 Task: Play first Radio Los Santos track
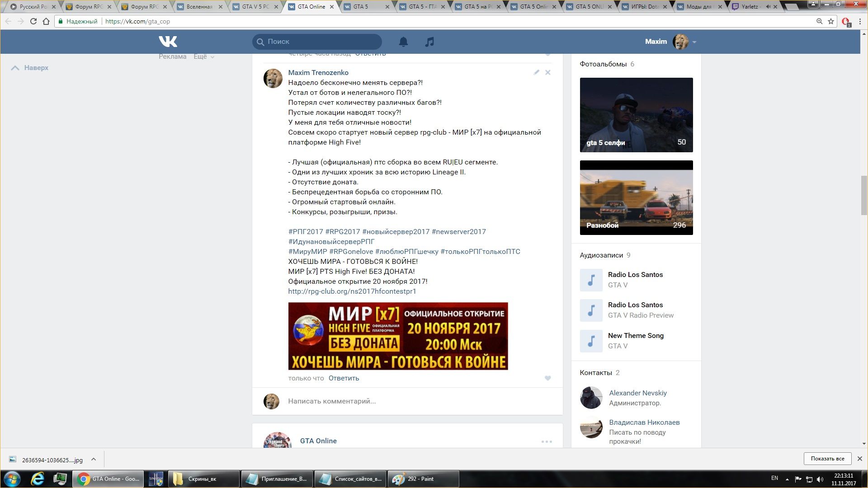point(591,280)
